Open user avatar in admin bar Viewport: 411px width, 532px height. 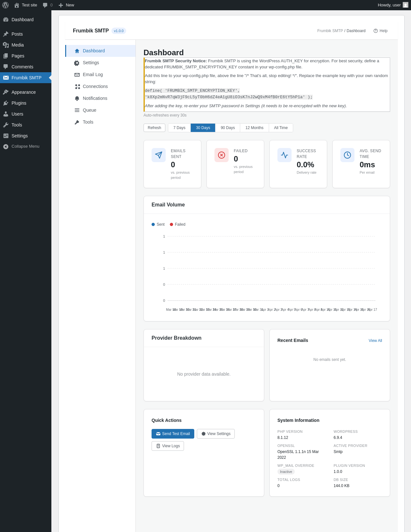[406, 5]
